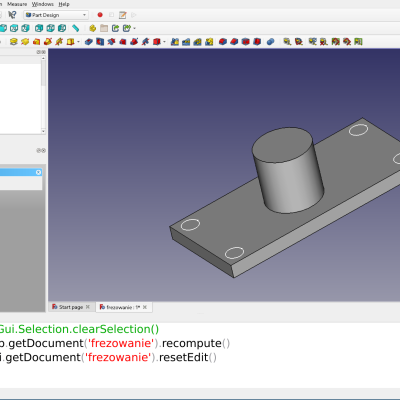Select the Pocket tool icon
The width and height of the screenshot is (400, 400).
(x=89, y=42)
